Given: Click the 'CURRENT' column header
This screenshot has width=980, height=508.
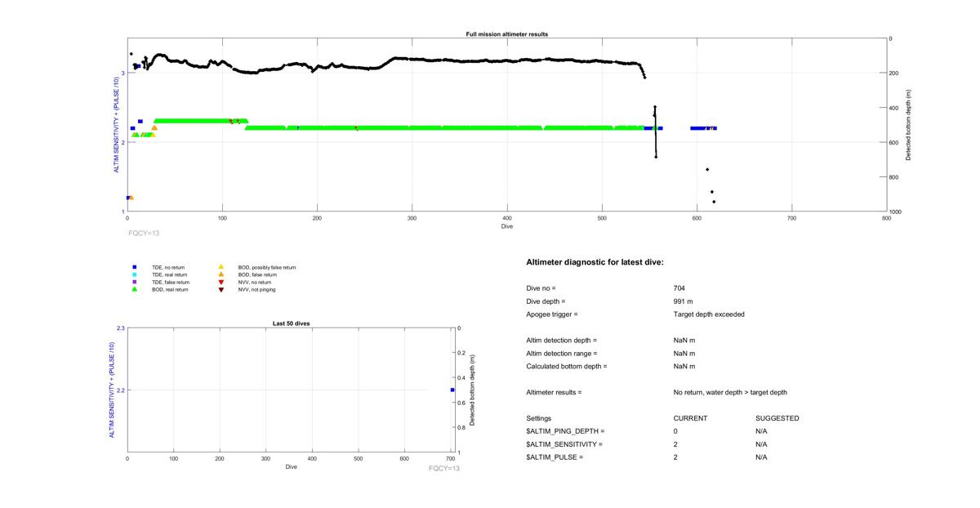Looking at the screenshot, I should [690, 419].
